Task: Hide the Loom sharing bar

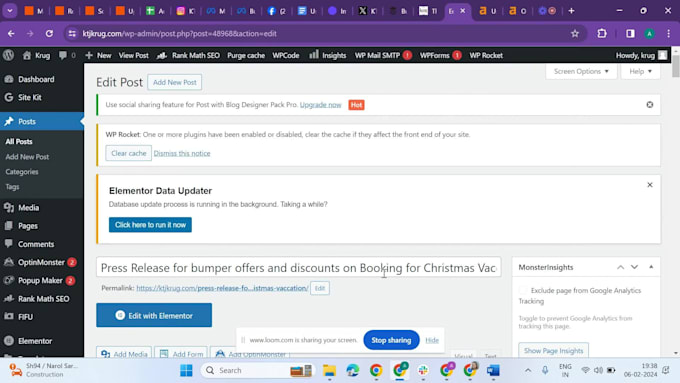Action: tap(432, 340)
